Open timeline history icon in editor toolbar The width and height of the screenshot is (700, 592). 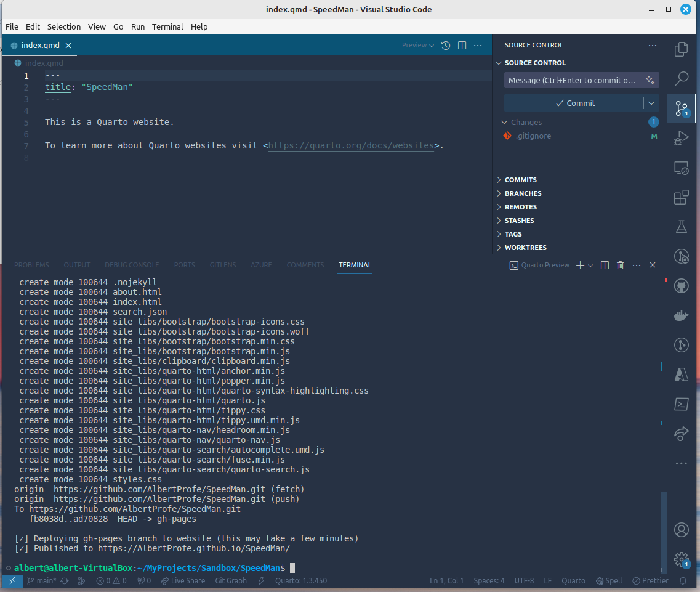[446, 46]
